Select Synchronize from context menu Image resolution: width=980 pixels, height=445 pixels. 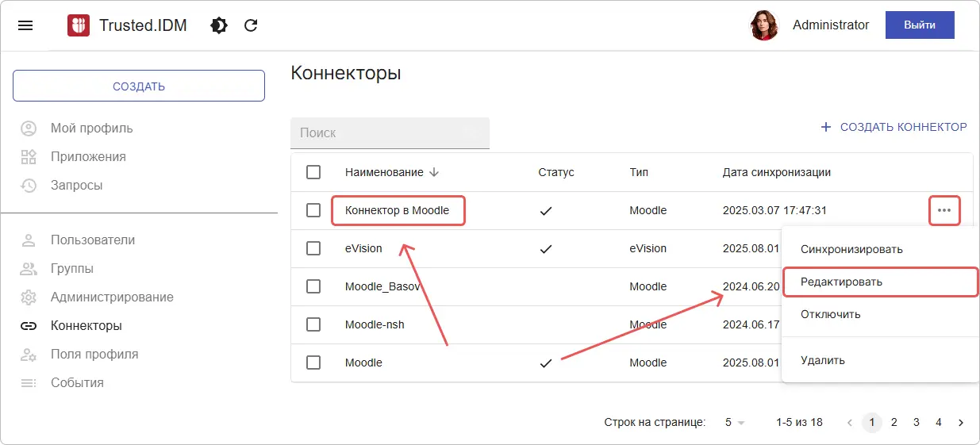pyautogui.click(x=851, y=249)
